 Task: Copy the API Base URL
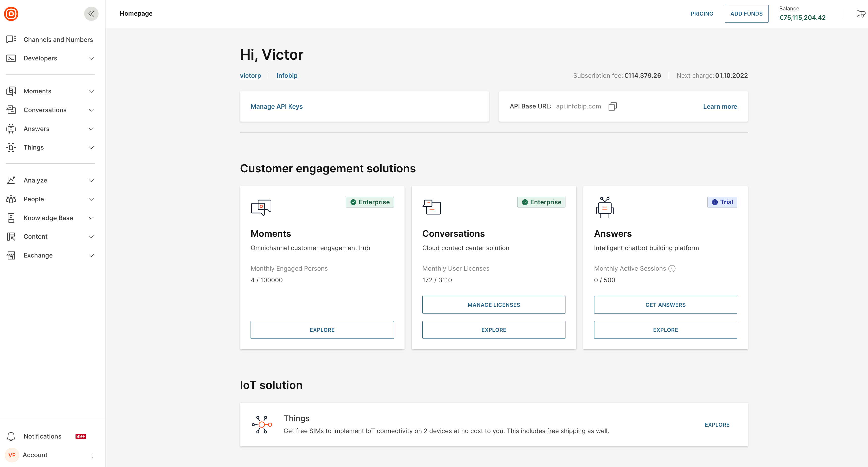613,106
